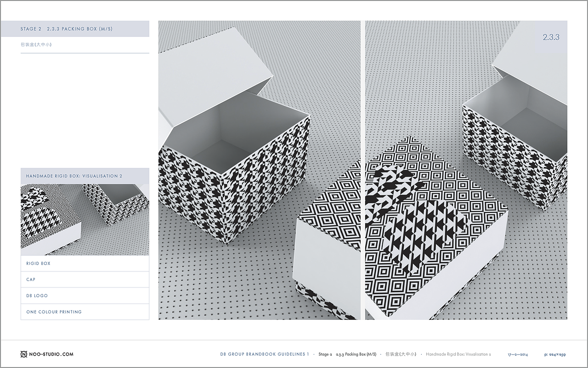The image size is (588, 368).
Task: Click footer Handmade Rigid Box: Visualisation 2
Action: (x=458, y=354)
